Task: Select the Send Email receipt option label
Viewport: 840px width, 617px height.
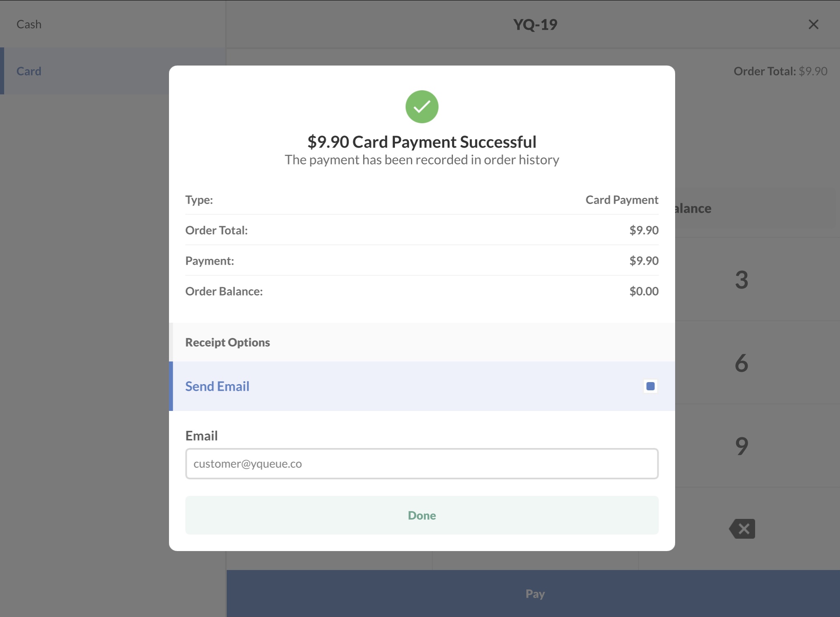Action: click(217, 386)
